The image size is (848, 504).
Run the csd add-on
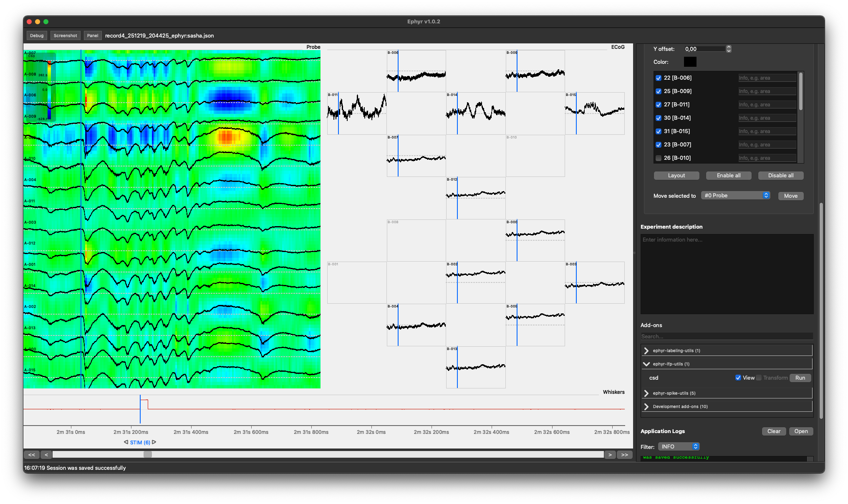[x=800, y=378]
